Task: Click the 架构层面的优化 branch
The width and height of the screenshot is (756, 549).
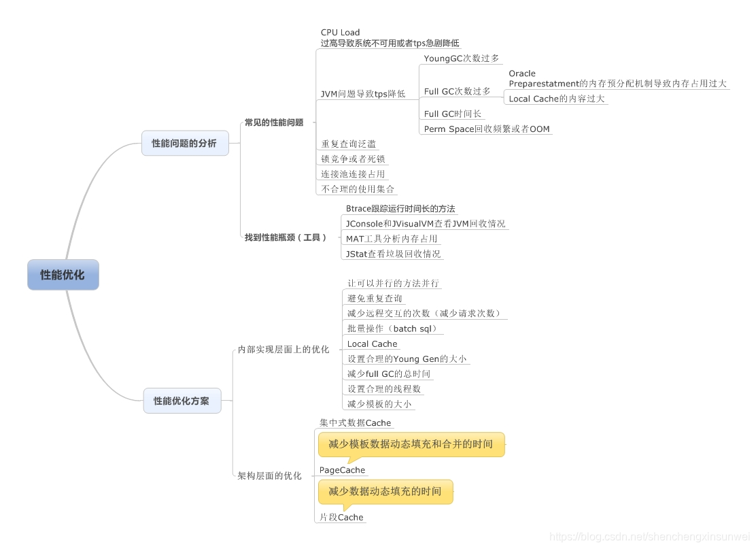Action: (269, 476)
